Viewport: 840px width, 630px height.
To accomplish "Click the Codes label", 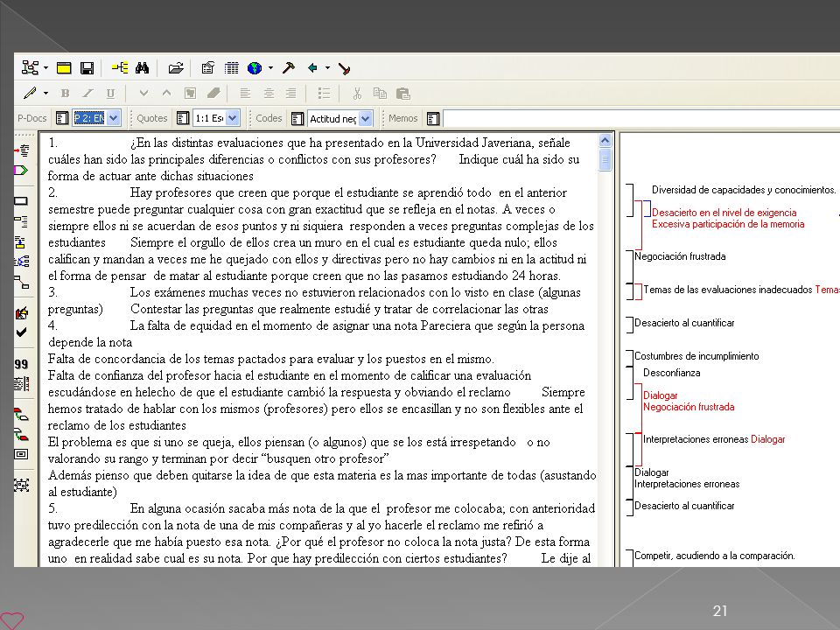I will point(269,118).
